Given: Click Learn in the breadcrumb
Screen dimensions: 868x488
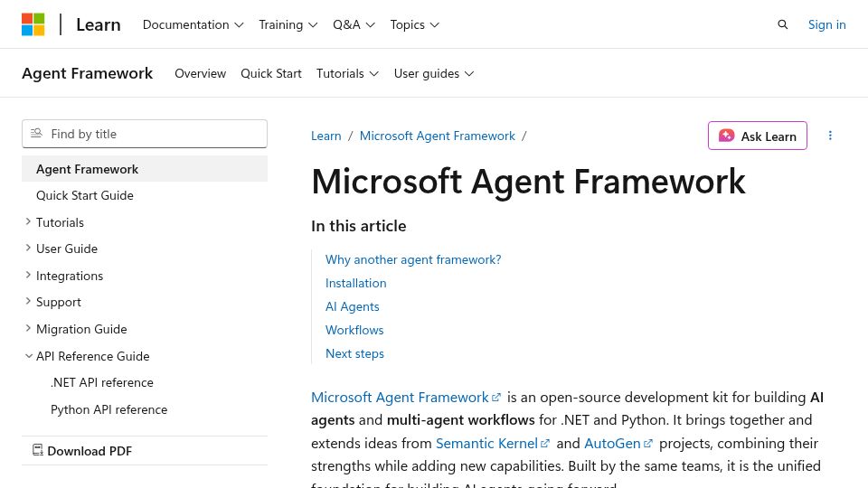Looking at the screenshot, I should [x=326, y=136].
